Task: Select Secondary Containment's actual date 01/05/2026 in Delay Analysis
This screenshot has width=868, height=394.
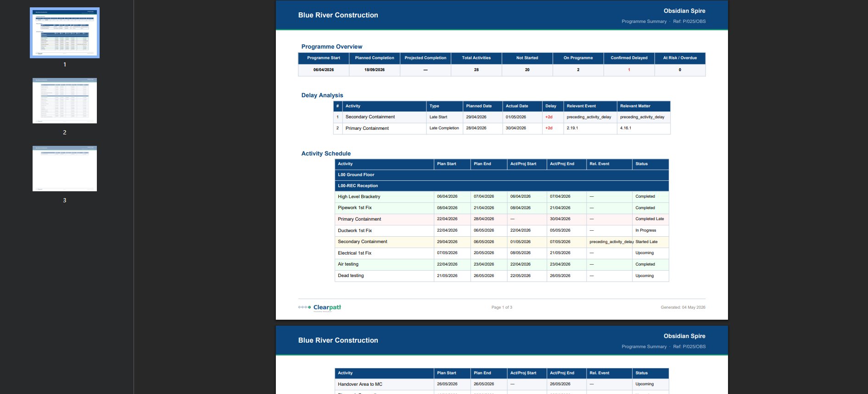Action: coord(516,117)
